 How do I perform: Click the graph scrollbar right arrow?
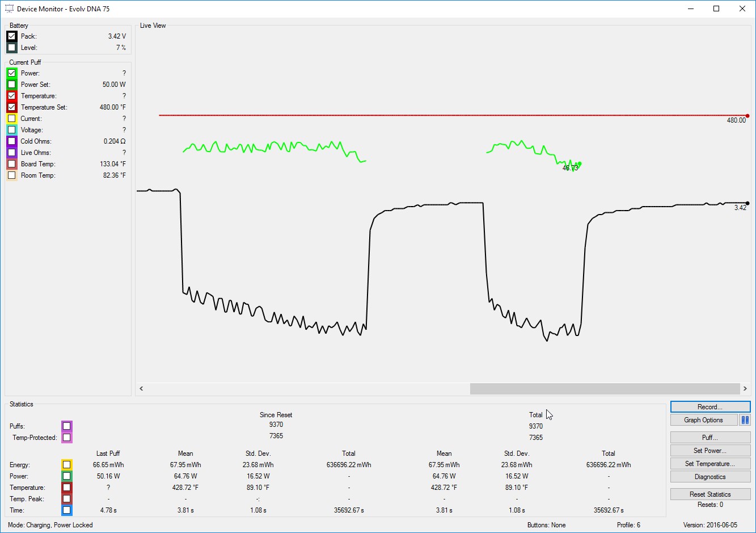745,389
